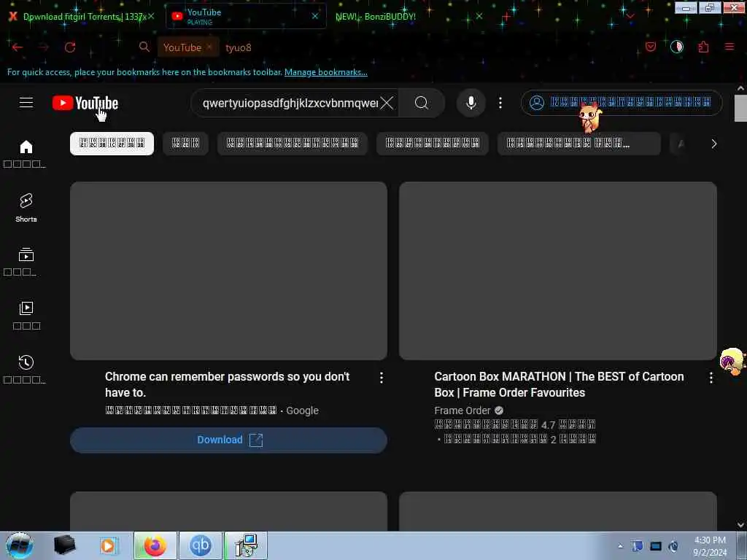Start voice search with microphone icon
Viewport: 747px width, 560px height.
coord(471,103)
